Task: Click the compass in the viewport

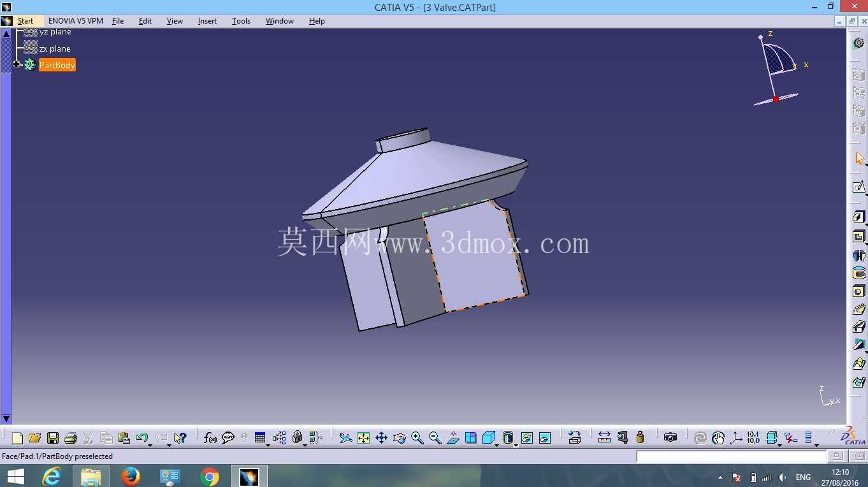Action: 778,69
